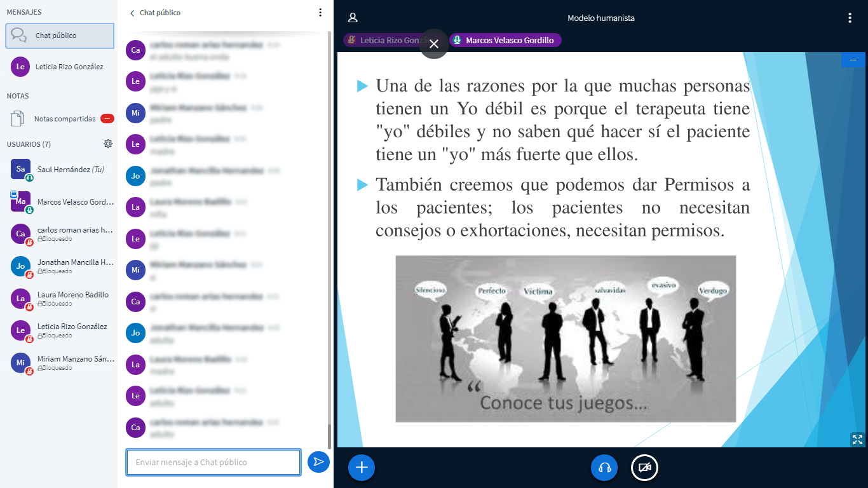Click Saul Hernández avatar icon
Image resolution: width=868 pixels, height=488 pixels.
pos(21,169)
